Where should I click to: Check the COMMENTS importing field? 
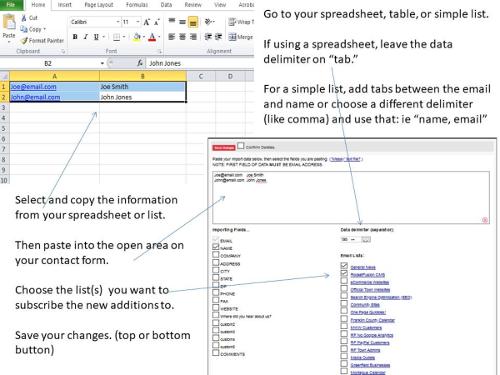tap(216, 353)
